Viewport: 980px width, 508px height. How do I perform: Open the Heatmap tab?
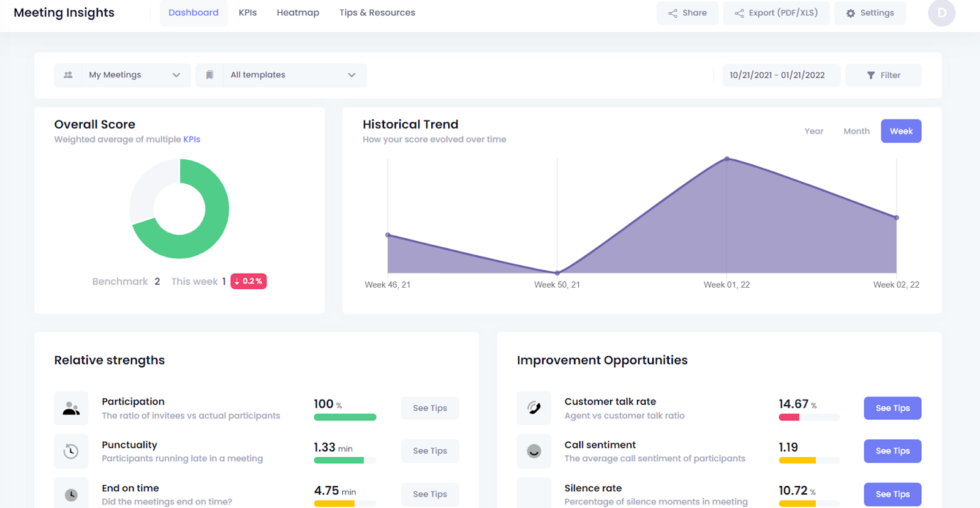coord(298,13)
